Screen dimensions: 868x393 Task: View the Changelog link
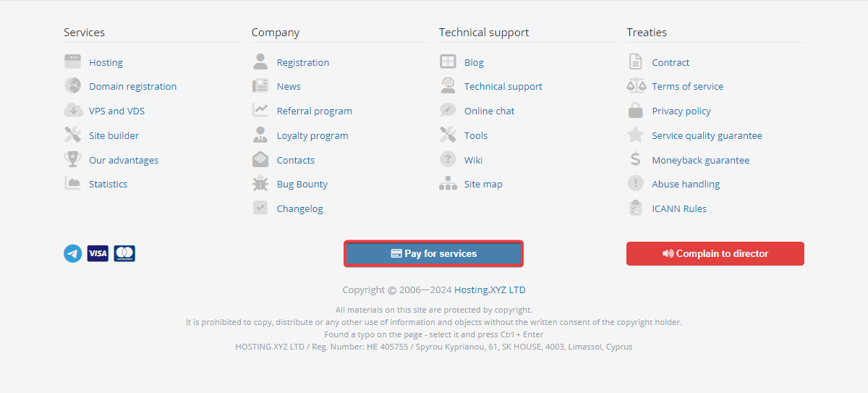pos(299,208)
